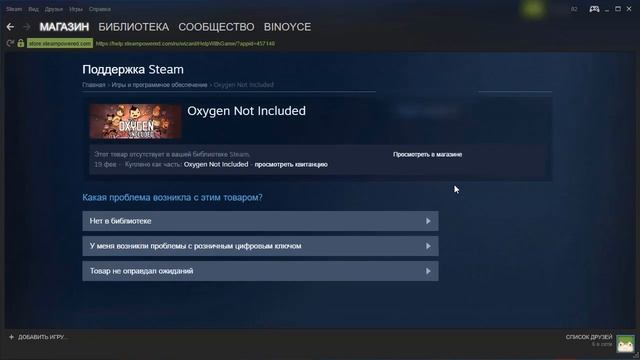Image resolution: width=640 pixels, height=360 pixels.
Task: Minimize the Steam window
Action: [x=607, y=9]
